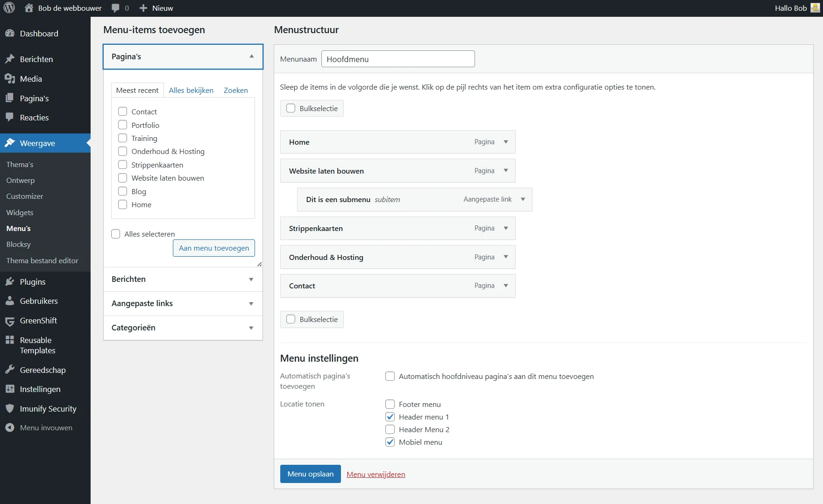This screenshot has height=504, width=823.
Task: Click the GreenShift sidebar icon
Action: tap(9, 321)
